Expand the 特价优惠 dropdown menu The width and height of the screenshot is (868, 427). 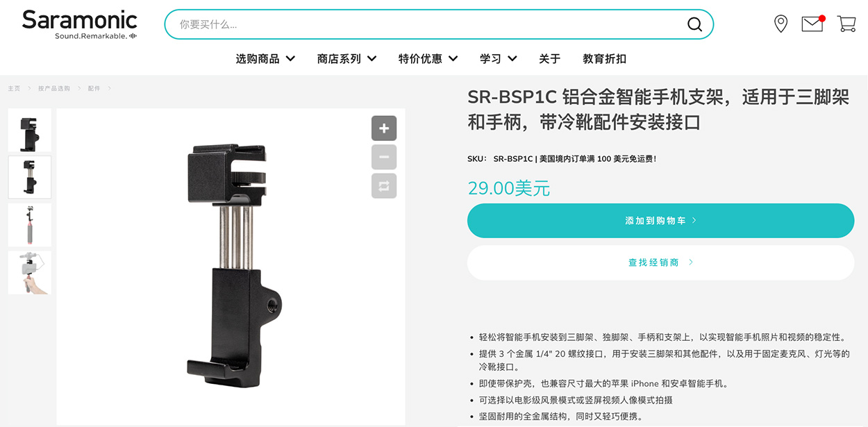(428, 59)
